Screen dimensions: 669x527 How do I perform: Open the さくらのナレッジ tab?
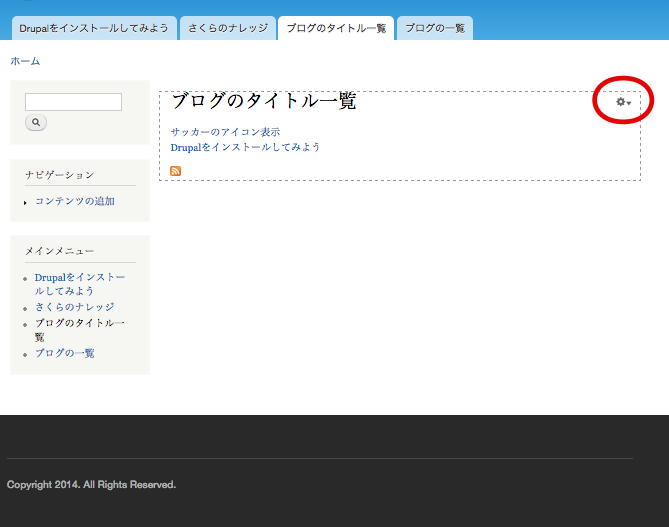pos(228,28)
